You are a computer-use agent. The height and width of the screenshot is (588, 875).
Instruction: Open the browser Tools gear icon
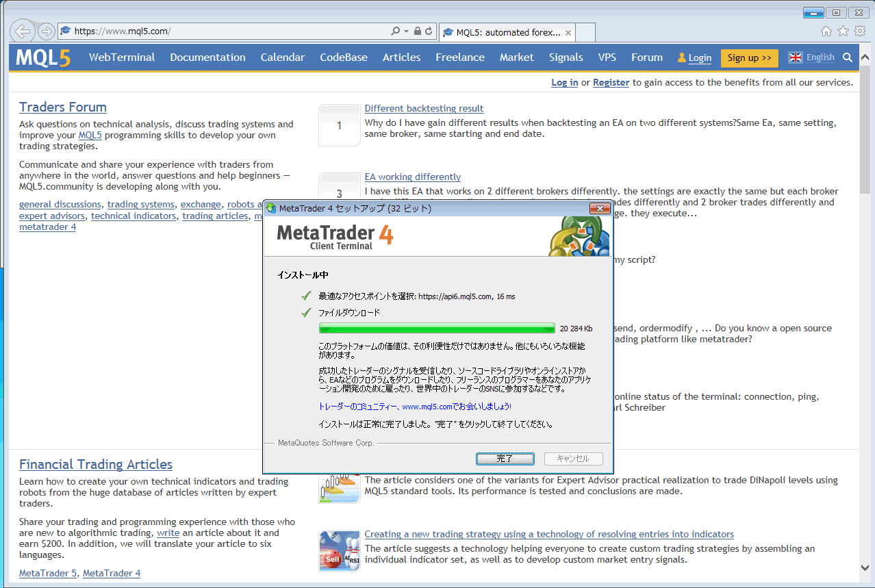coord(860,31)
